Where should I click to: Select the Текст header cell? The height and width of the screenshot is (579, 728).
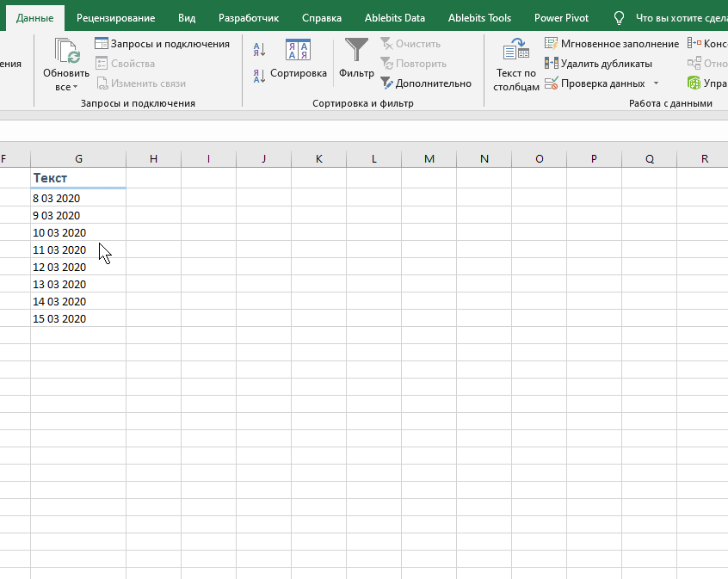[x=77, y=178]
